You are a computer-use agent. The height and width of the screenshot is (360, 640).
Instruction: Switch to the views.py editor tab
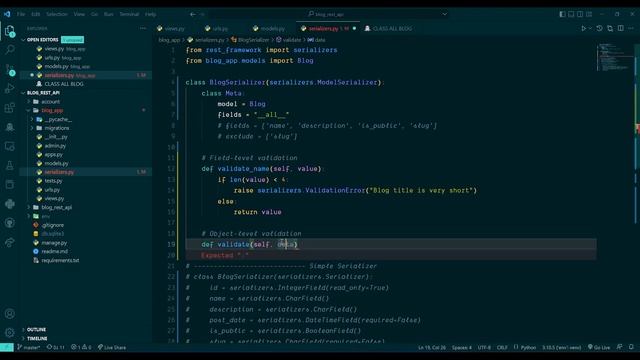pos(175,29)
